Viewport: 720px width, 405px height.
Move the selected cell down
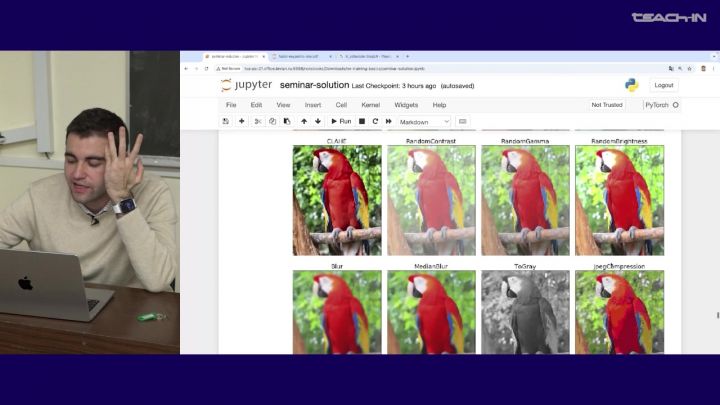coord(318,121)
